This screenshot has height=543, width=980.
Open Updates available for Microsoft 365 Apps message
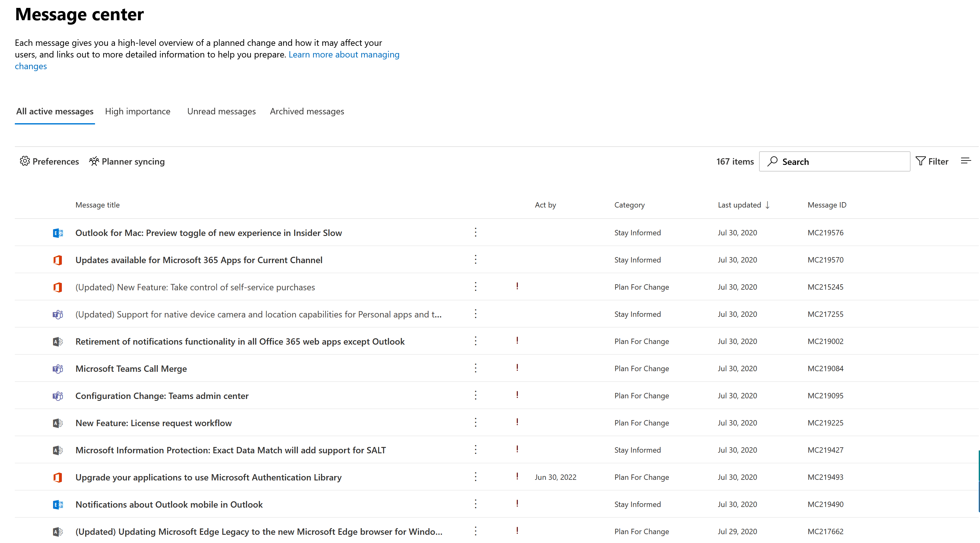point(199,260)
